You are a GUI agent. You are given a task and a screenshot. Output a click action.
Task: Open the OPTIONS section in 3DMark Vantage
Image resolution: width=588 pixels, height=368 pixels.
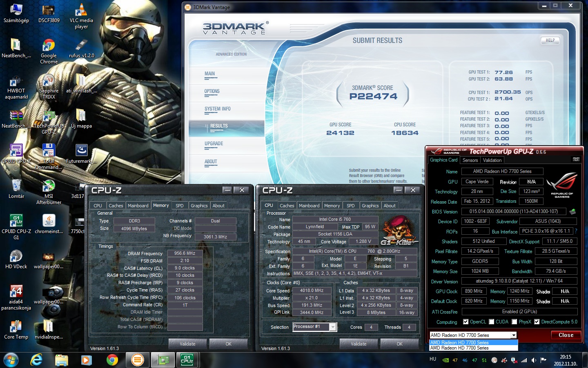(212, 91)
